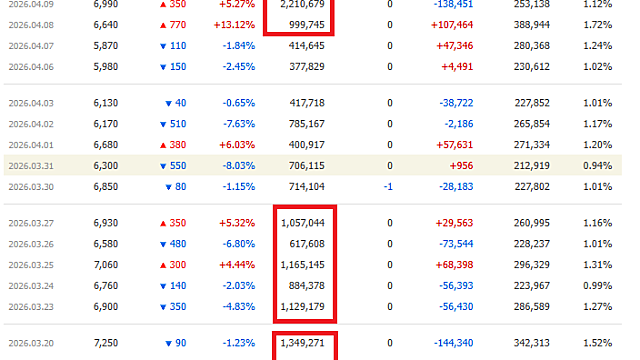
Task: Select date 2026.04.02
Action: pos(31,124)
